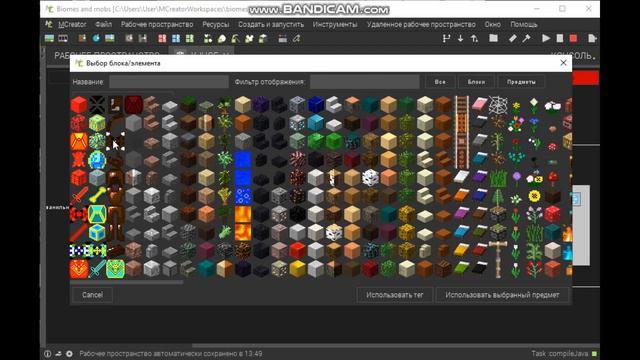640x360 pixels.
Task: Filter to blocks with the Блоки button
Action: click(x=476, y=82)
